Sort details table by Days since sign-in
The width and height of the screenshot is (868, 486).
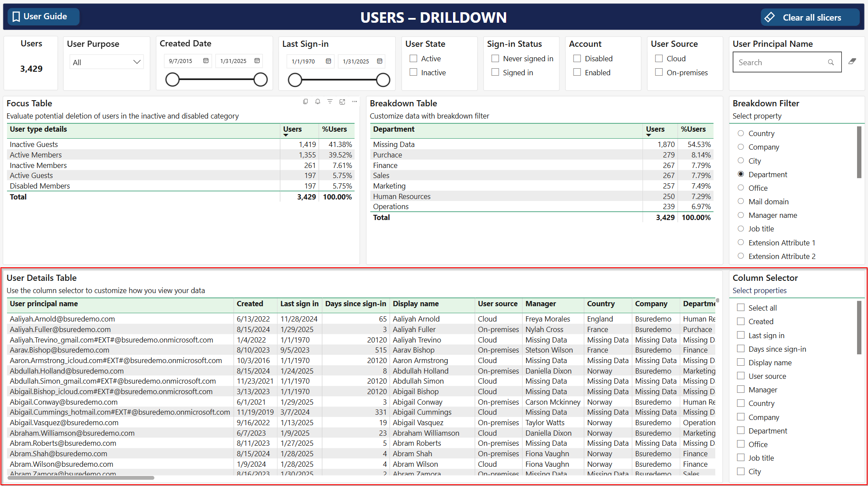355,304
